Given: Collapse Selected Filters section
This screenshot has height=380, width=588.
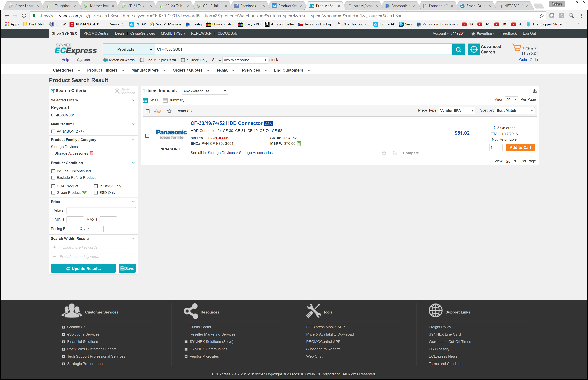Looking at the screenshot, I should (x=133, y=100).
